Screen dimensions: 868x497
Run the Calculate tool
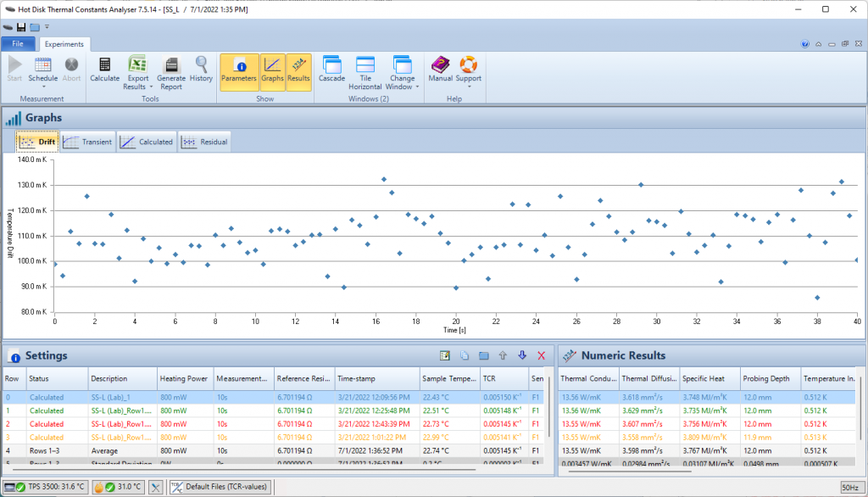pyautogui.click(x=104, y=70)
